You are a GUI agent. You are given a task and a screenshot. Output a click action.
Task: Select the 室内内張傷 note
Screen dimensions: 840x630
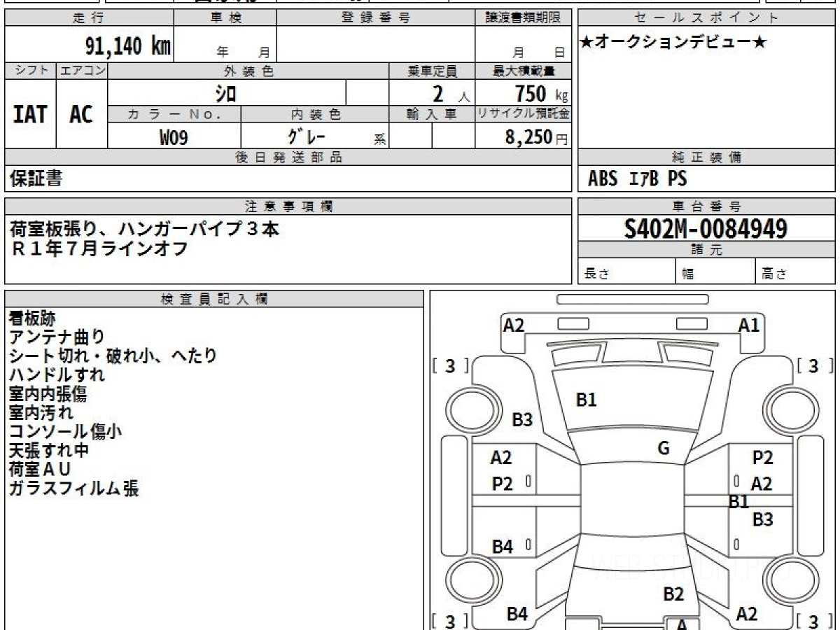(x=48, y=393)
